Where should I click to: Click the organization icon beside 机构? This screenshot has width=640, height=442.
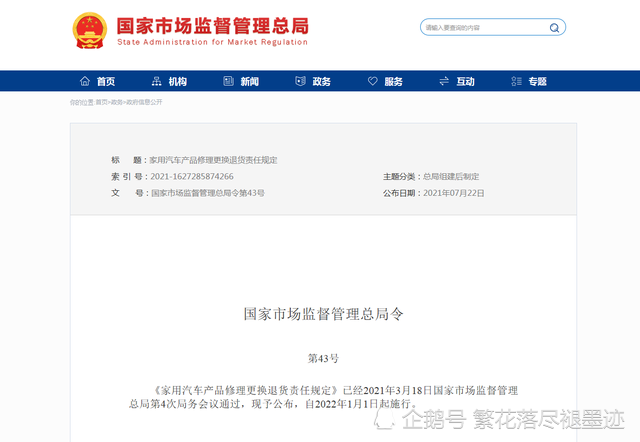coord(156,81)
